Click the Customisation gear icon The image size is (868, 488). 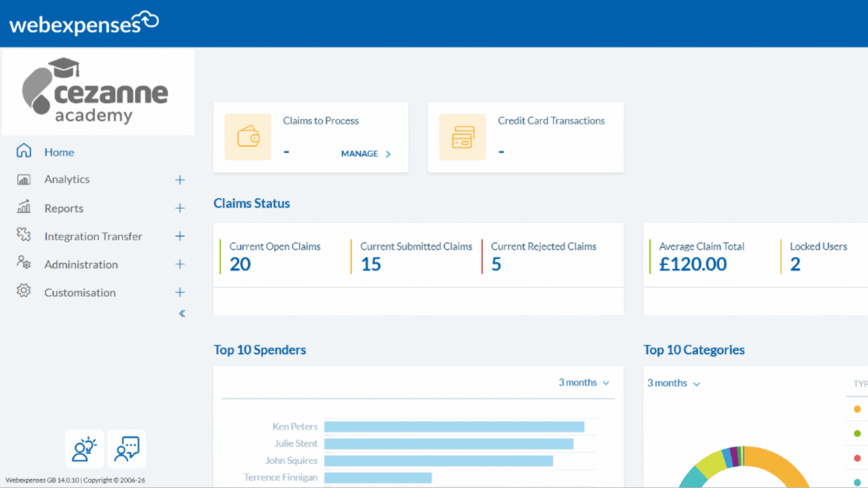point(24,291)
